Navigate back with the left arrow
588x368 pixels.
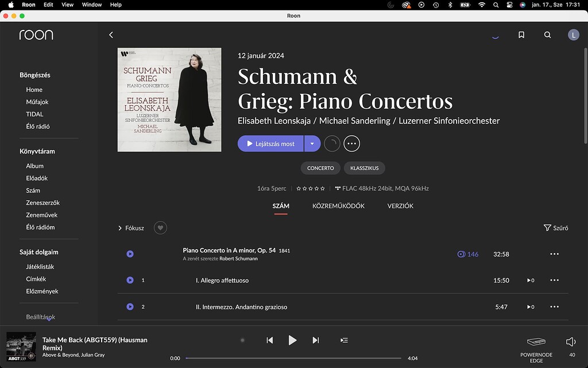pyautogui.click(x=111, y=34)
